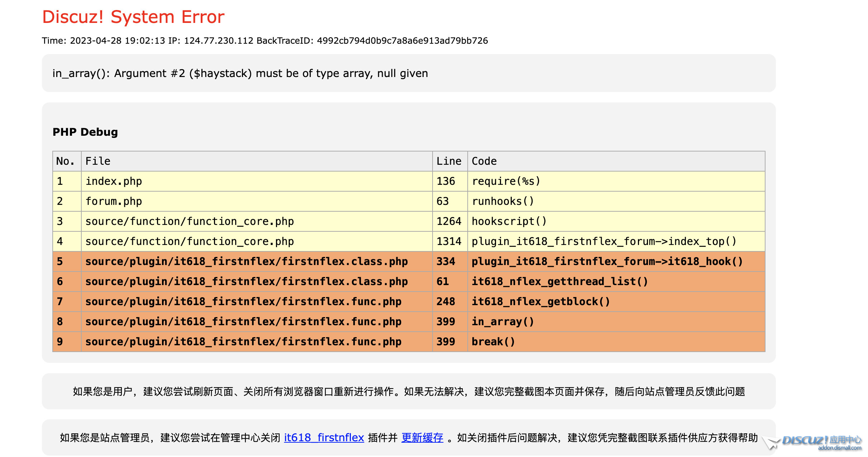
Task: Select the index.php row cell
Action: [114, 181]
